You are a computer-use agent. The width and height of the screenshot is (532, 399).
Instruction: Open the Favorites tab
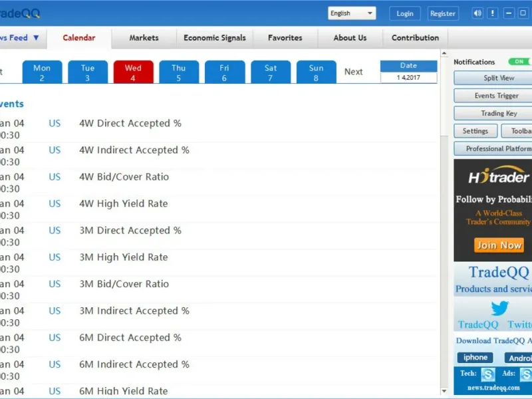(x=285, y=38)
